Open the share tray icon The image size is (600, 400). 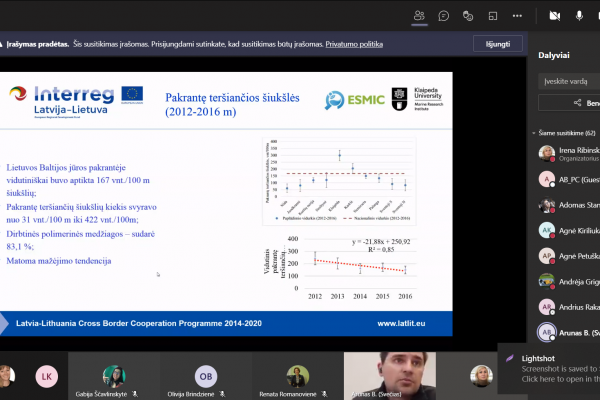tap(493, 16)
